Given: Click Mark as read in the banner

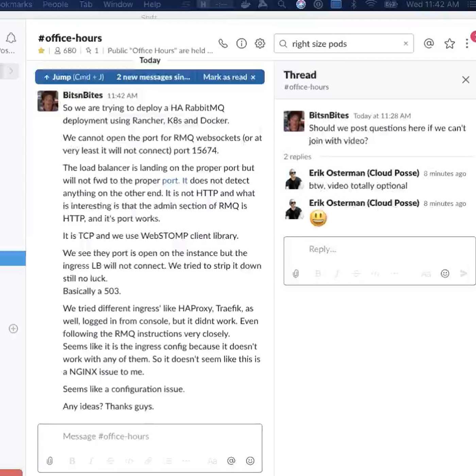Looking at the screenshot, I should pos(225,77).
